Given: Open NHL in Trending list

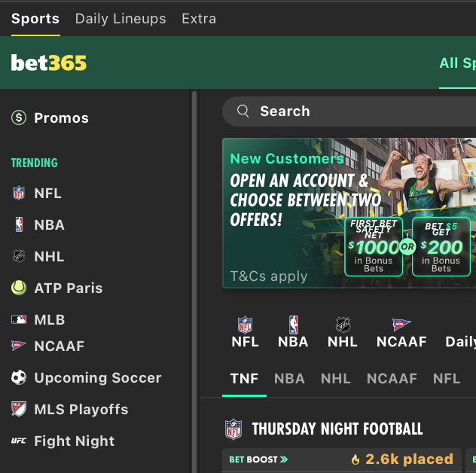Looking at the screenshot, I should click(49, 257).
